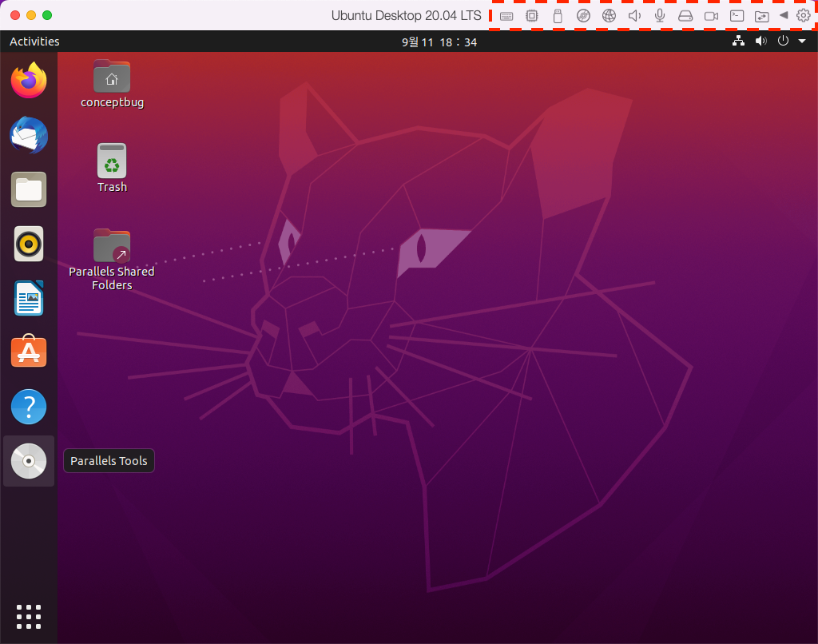Expand the system menu dropdown arrow
818x644 pixels.
click(x=802, y=42)
